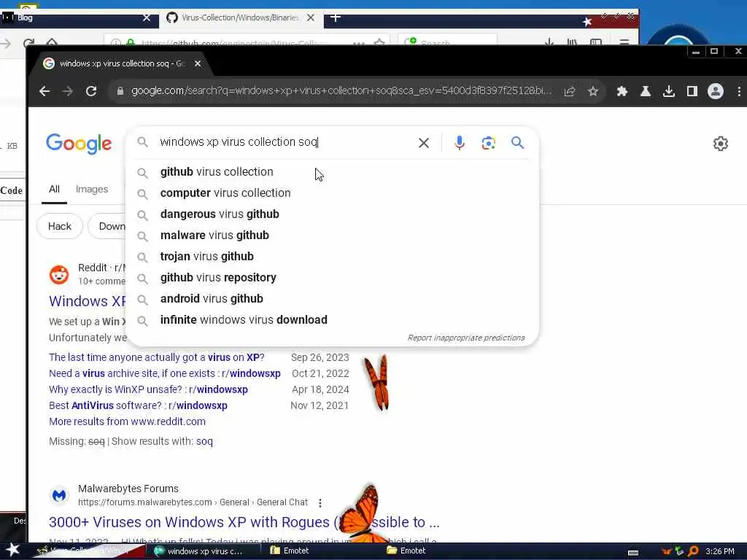Open 'Best AntiVirus software?' link
Image resolution: width=747 pixels, height=560 pixels.
click(138, 405)
